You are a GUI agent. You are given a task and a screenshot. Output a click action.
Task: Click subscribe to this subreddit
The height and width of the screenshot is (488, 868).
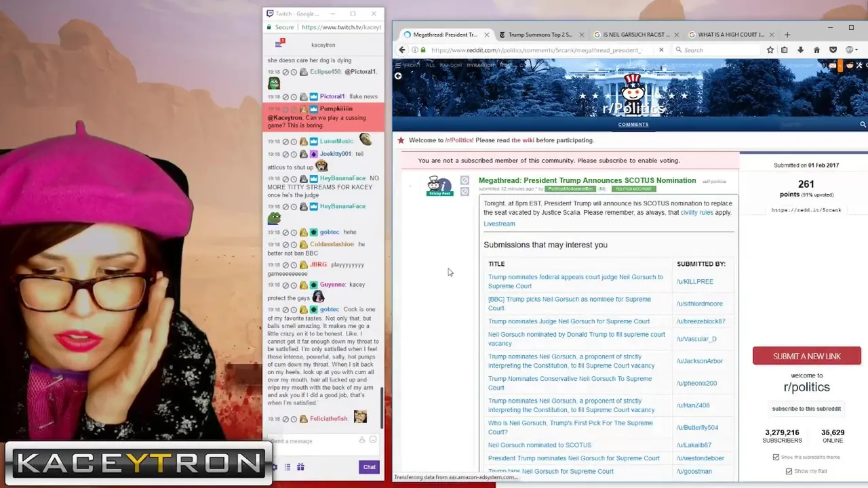tap(806, 409)
